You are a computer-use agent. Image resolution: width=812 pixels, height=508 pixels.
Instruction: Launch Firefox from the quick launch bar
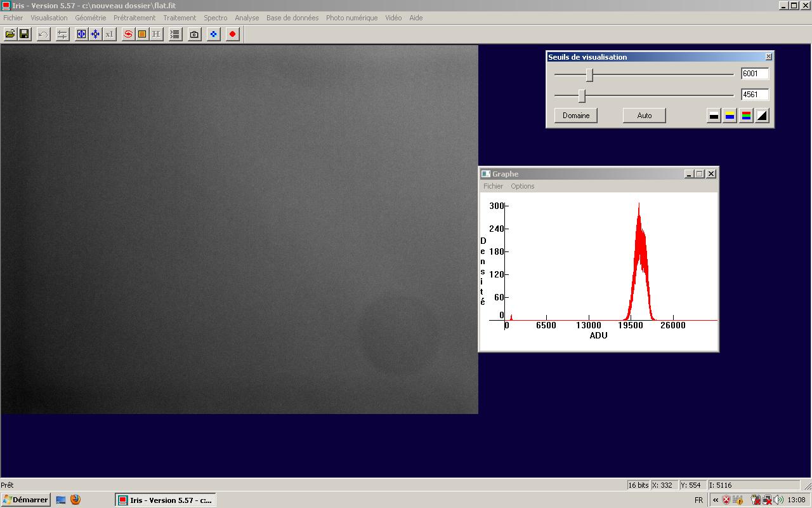75,500
